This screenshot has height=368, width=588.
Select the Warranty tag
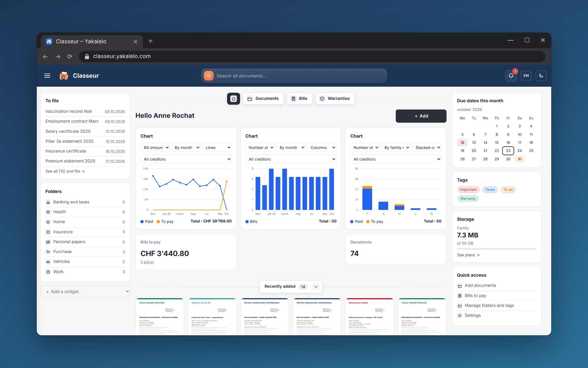[x=468, y=199]
